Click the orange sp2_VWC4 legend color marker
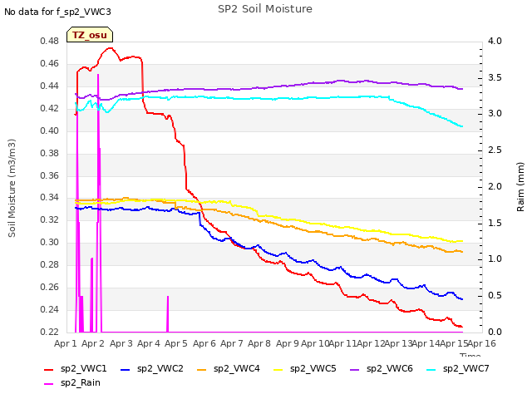This screenshot has height=399, width=532. [x=202, y=369]
